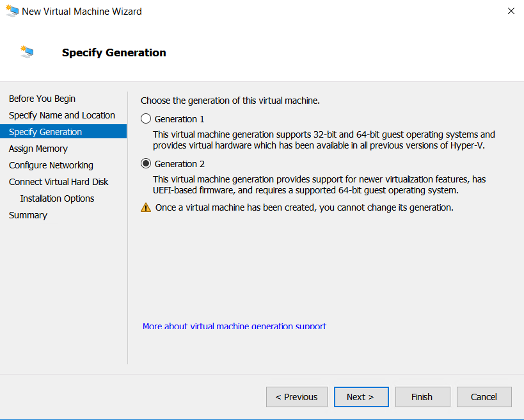Cancel the New Virtual Machine Wizard
The image size is (524, 420).
[x=484, y=397]
